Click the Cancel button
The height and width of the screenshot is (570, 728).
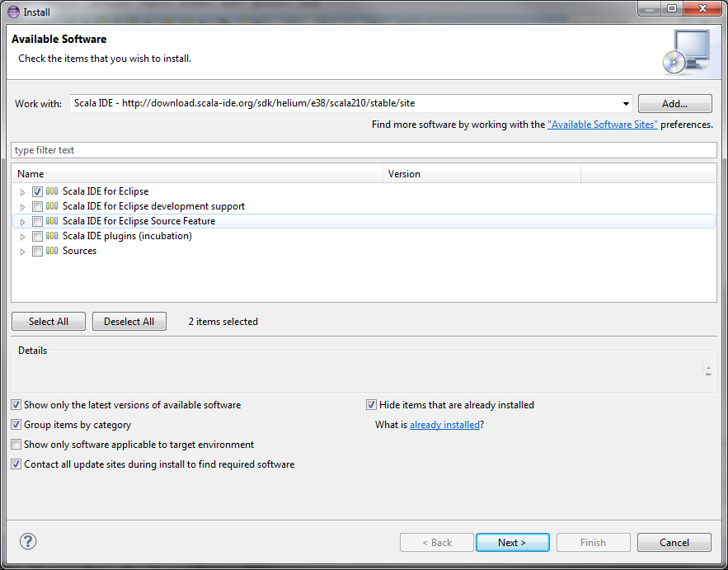tap(674, 543)
